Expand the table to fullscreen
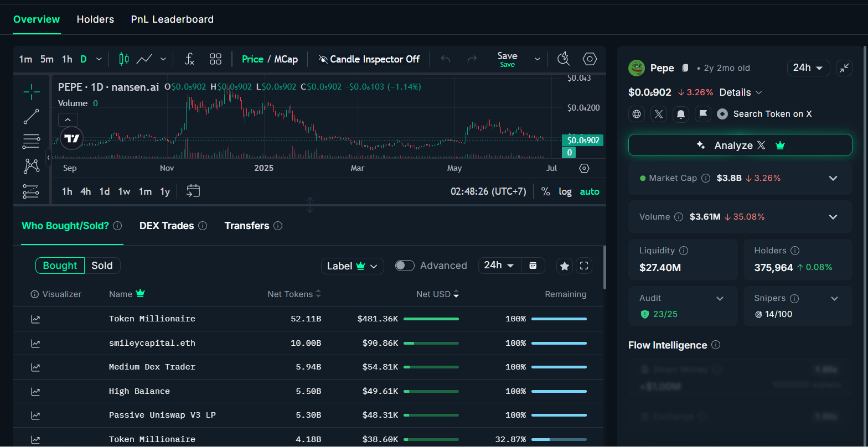The image size is (868, 447). tap(584, 266)
